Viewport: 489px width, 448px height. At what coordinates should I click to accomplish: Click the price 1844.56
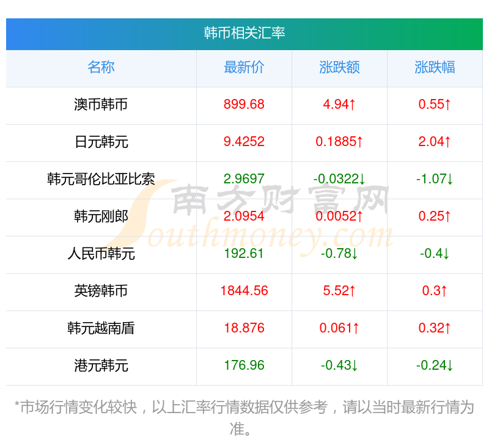click(244, 291)
